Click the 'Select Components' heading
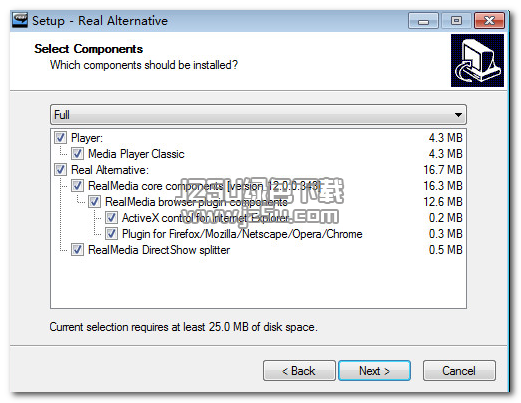The image size is (521, 403). click(x=89, y=49)
